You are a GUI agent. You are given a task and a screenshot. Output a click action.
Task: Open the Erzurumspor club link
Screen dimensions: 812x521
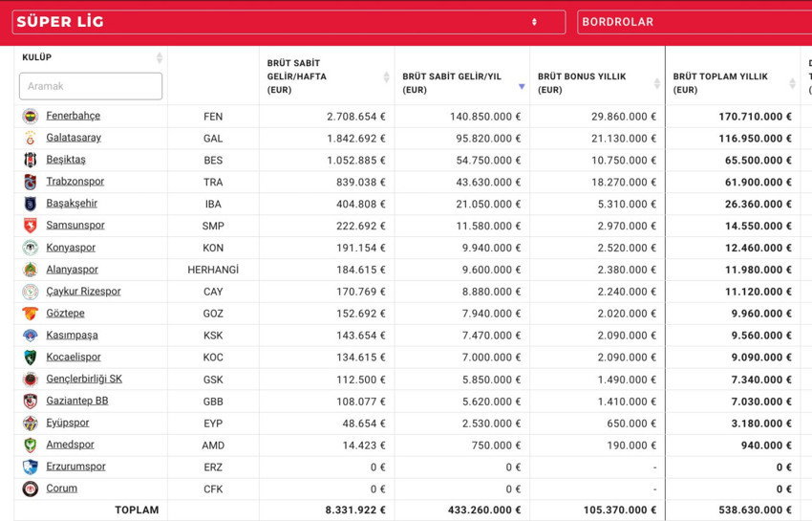(75, 467)
